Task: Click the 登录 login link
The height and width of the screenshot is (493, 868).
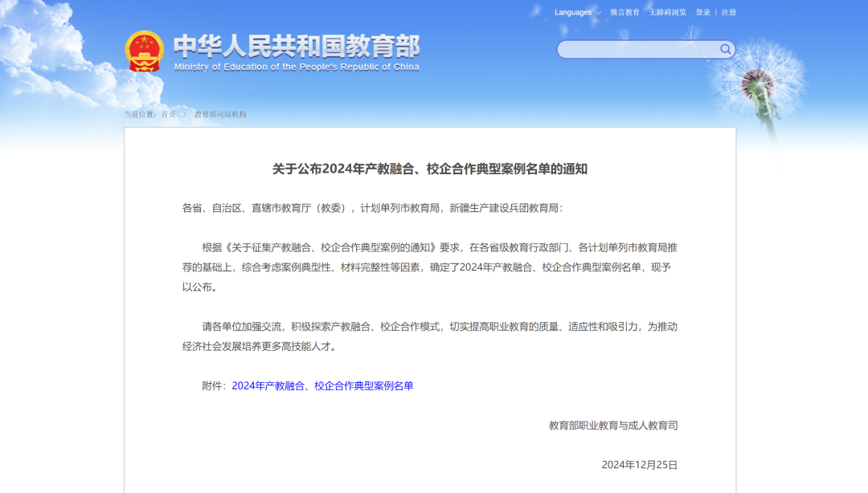Action: (x=702, y=12)
